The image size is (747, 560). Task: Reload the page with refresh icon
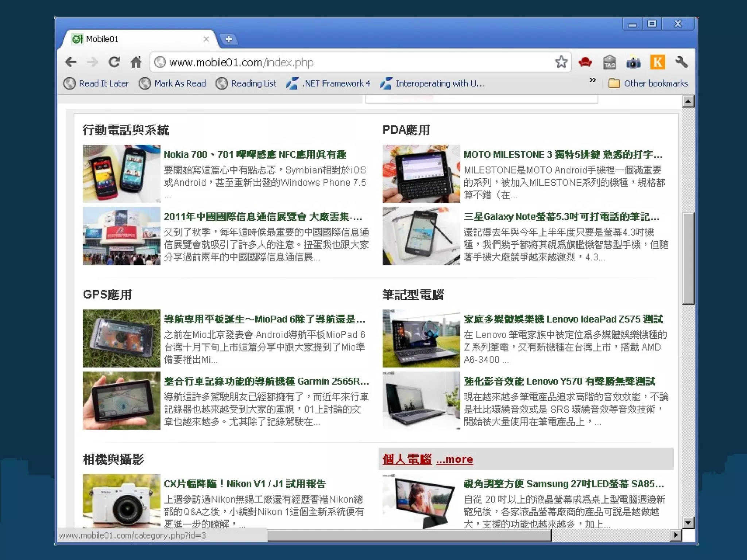click(114, 62)
